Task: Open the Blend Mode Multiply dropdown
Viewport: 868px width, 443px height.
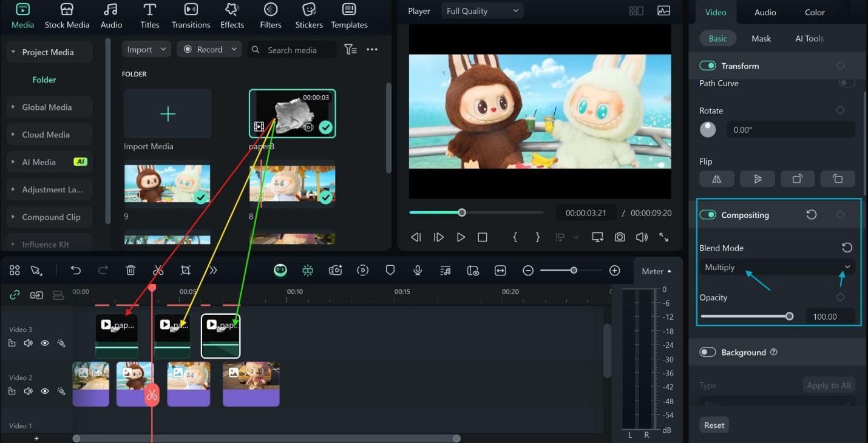Action: pyautogui.click(x=777, y=267)
